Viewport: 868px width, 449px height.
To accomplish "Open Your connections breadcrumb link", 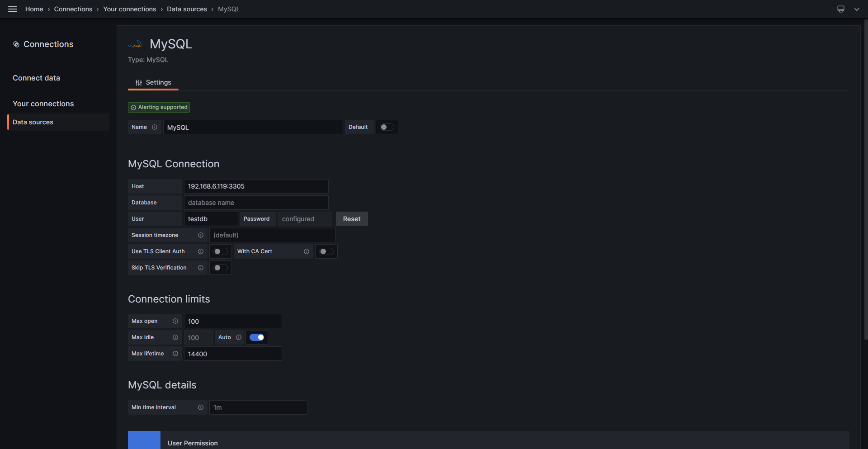I will point(130,9).
